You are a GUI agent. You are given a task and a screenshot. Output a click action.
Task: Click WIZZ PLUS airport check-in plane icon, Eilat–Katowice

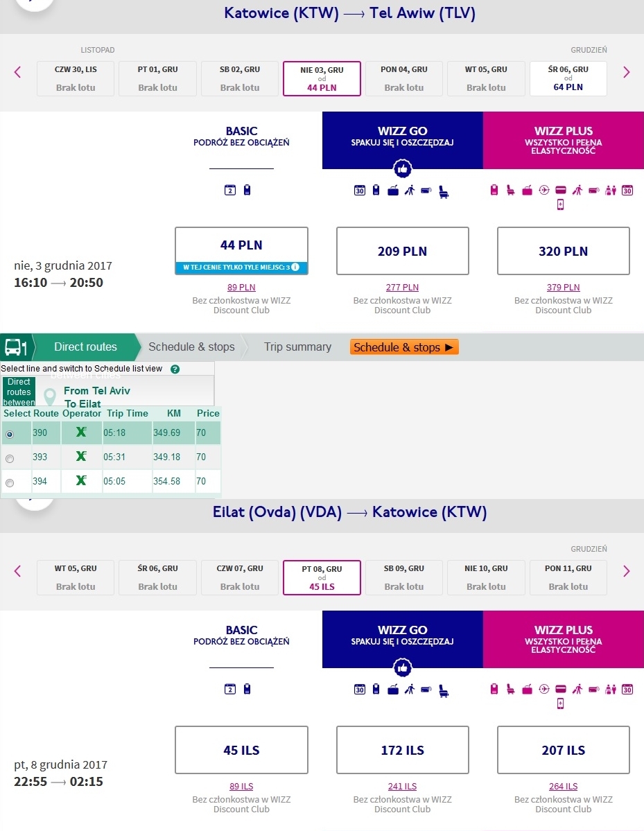tap(543, 689)
